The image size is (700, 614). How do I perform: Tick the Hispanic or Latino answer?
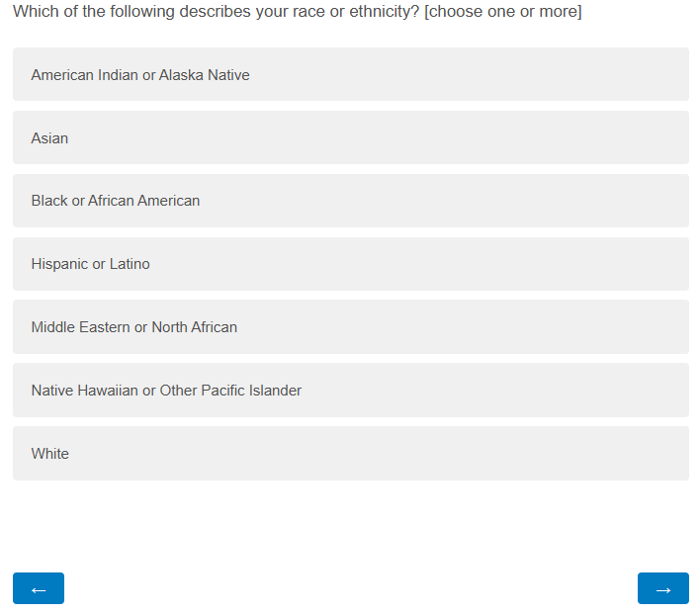[350, 264]
